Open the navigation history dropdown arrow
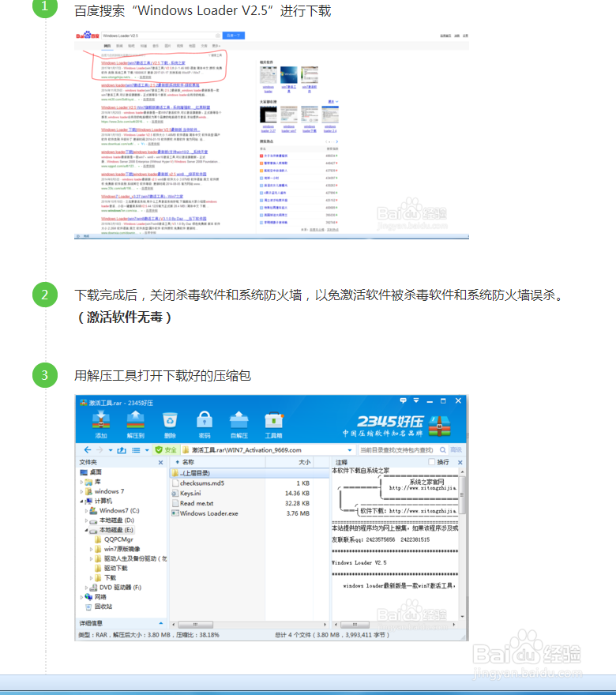 click(111, 450)
